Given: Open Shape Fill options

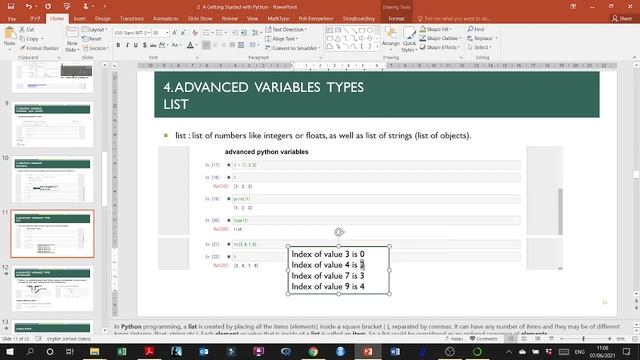Looking at the screenshot, I should [436, 29].
